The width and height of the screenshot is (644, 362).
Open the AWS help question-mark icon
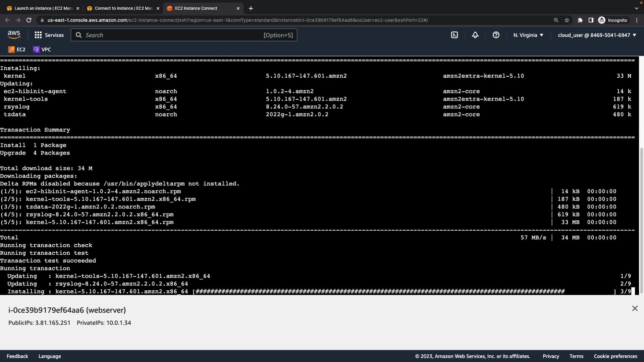pyautogui.click(x=496, y=35)
